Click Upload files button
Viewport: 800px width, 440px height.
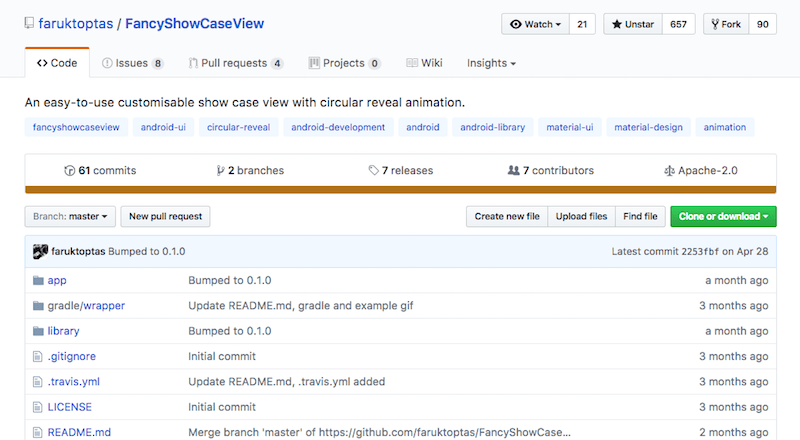pyautogui.click(x=582, y=216)
